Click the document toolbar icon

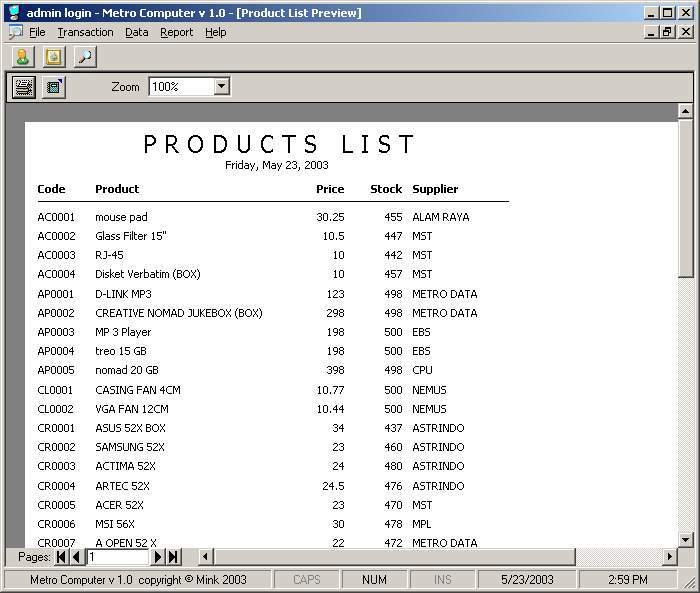(53, 57)
